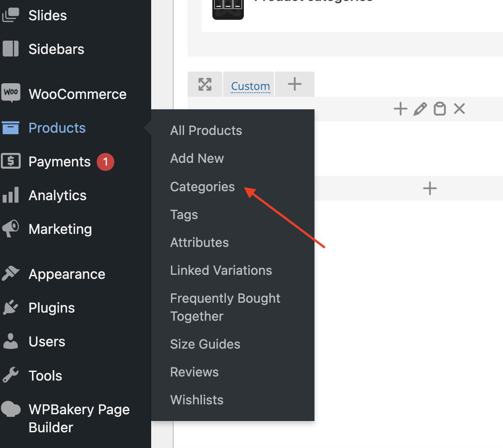Screen dimensions: 503x448
Task: Click the Marketing megaphone icon
Action: pos(11,228)
